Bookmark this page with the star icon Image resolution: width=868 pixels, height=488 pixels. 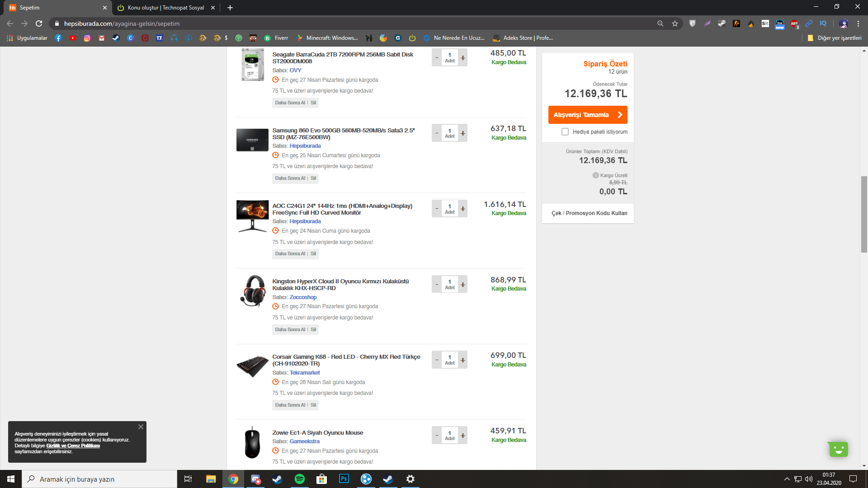(x=675, y=23)
